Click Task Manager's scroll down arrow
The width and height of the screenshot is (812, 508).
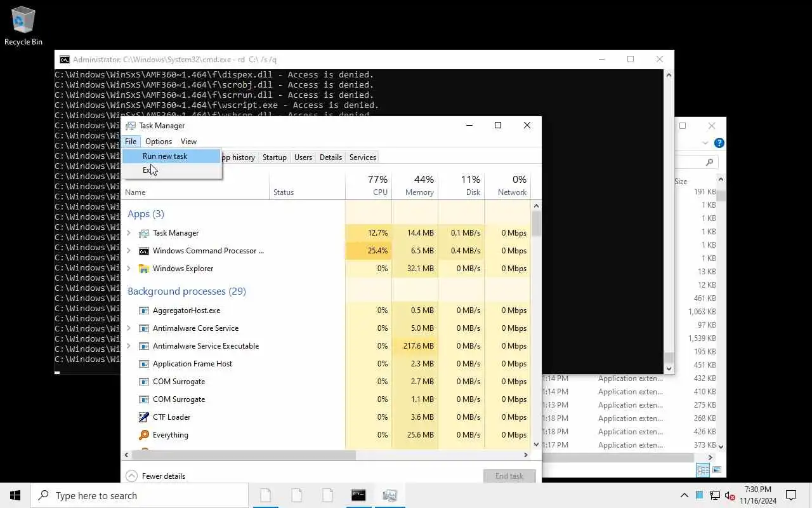tap(537, 444)
